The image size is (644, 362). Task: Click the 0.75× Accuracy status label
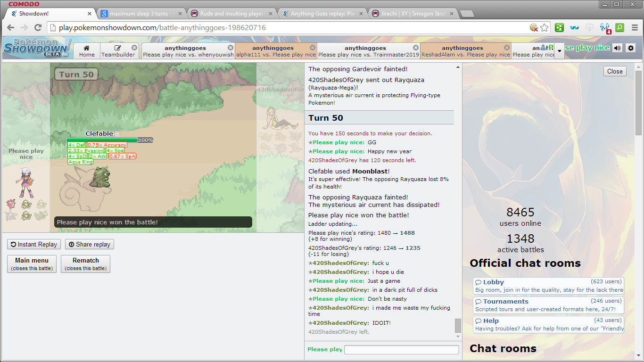107,145
